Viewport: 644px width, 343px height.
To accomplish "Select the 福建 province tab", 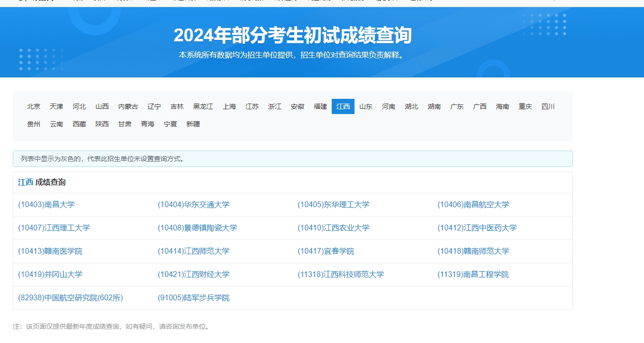I will pyautogui.click(x=320, y=106).
